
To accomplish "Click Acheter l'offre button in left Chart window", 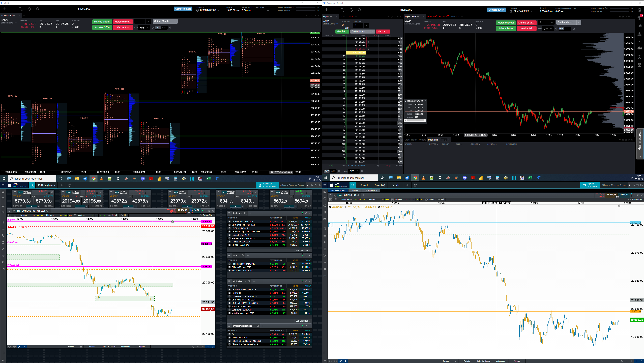I will pyautogui.click(x=102, y=27).
